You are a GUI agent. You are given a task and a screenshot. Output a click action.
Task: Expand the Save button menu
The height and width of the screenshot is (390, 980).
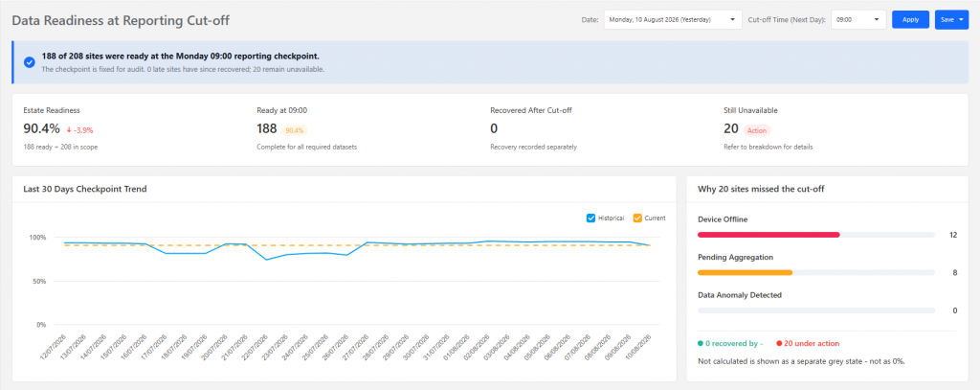point(951,20)
